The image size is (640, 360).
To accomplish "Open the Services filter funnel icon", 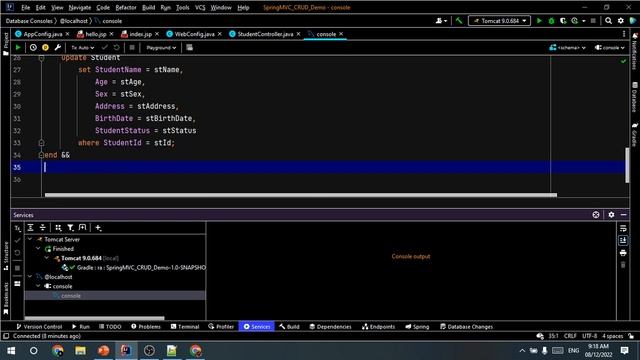I will click(70, 228).
